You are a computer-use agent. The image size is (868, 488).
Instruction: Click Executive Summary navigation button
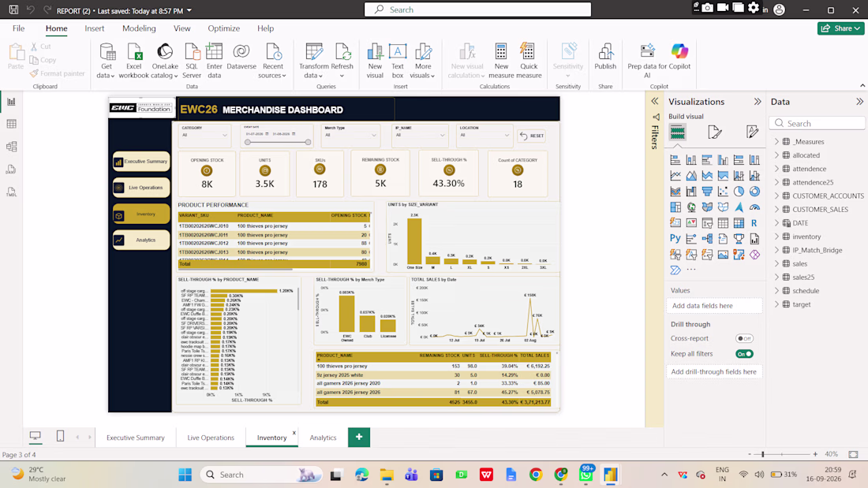[141, 161]
